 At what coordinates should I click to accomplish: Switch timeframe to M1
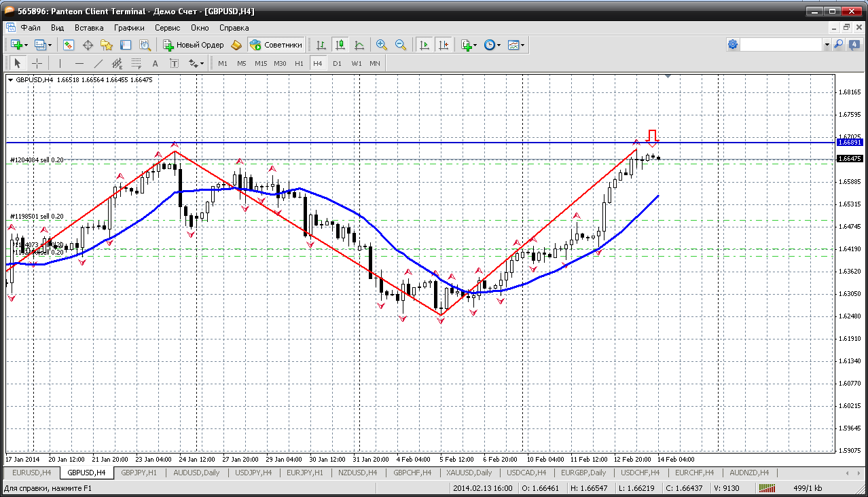(x=223, y=63)
